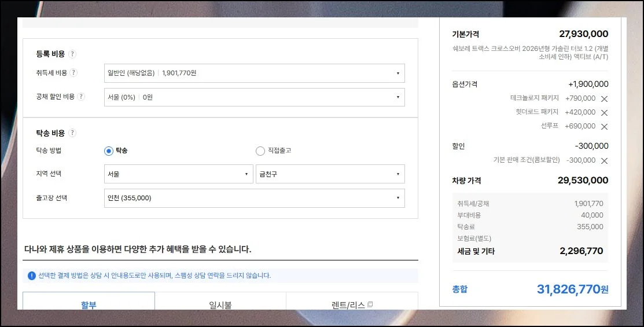Screen dimensions: 644x327
Task: Remove the 선루프 option using X icon
Action: click(604, 127)
